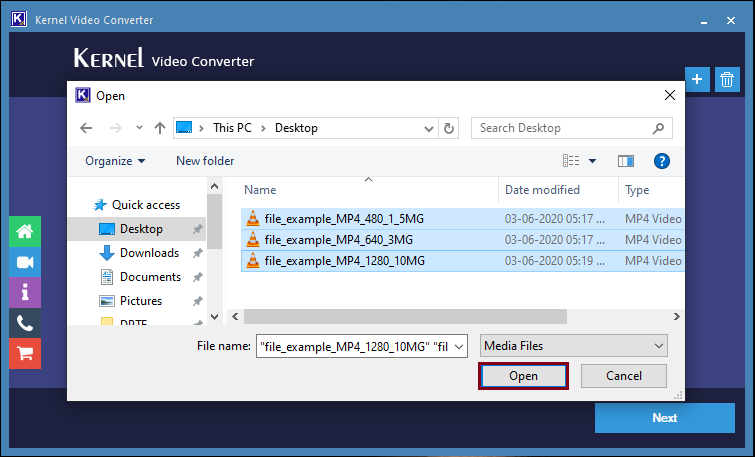Click Desktop in the address path

296,128
